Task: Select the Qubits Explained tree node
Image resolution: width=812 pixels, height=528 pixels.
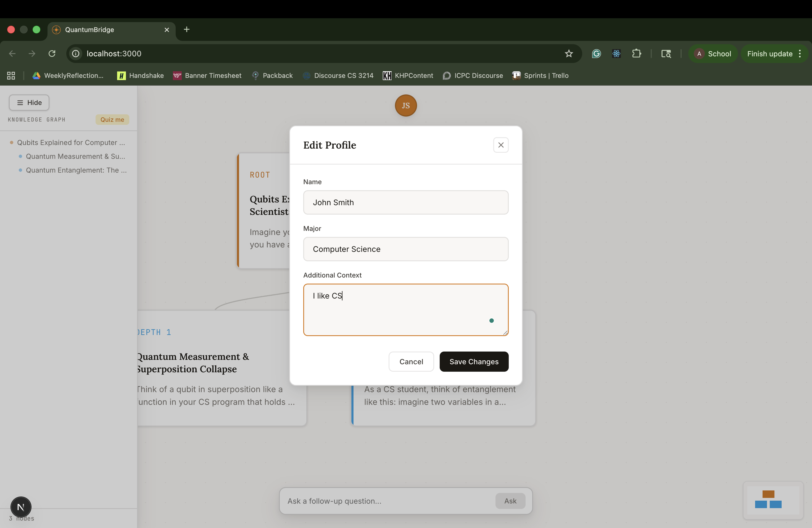Action: 71,142
